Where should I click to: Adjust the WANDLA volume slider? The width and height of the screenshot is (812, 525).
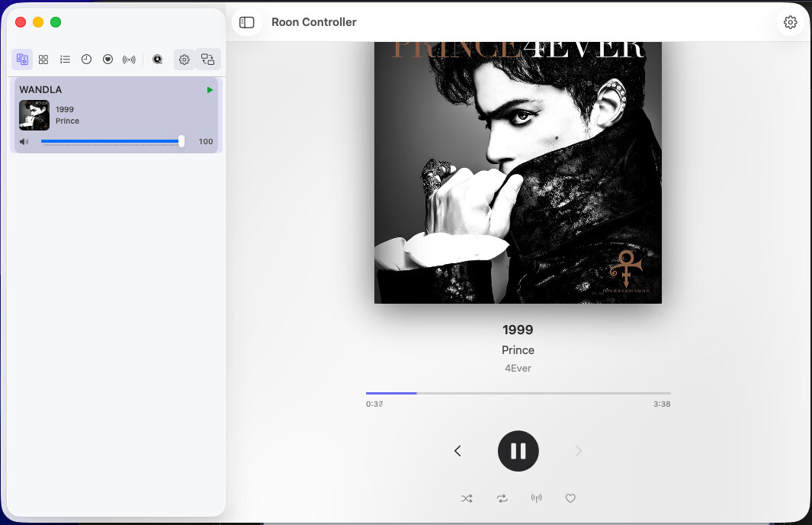coord(112,141)
